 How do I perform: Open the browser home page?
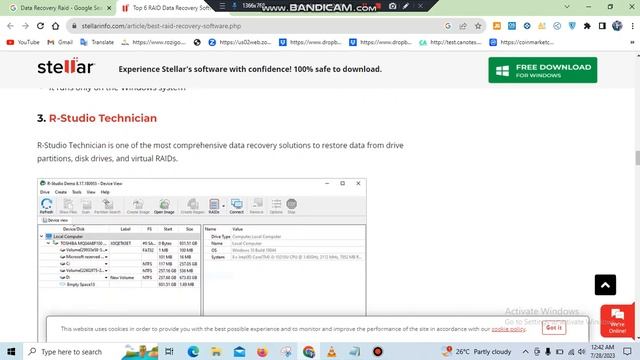(56, 26)
